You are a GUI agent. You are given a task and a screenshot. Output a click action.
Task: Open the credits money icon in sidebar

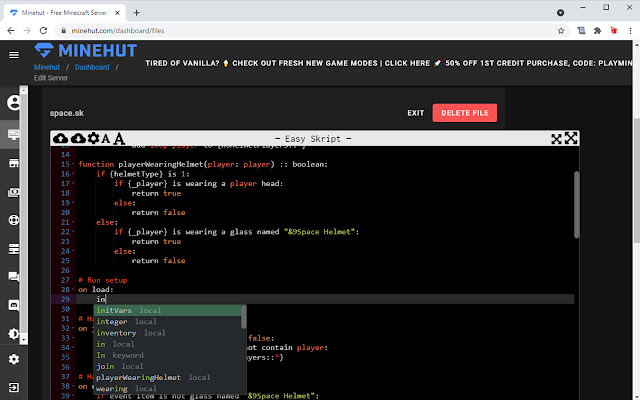14,192
